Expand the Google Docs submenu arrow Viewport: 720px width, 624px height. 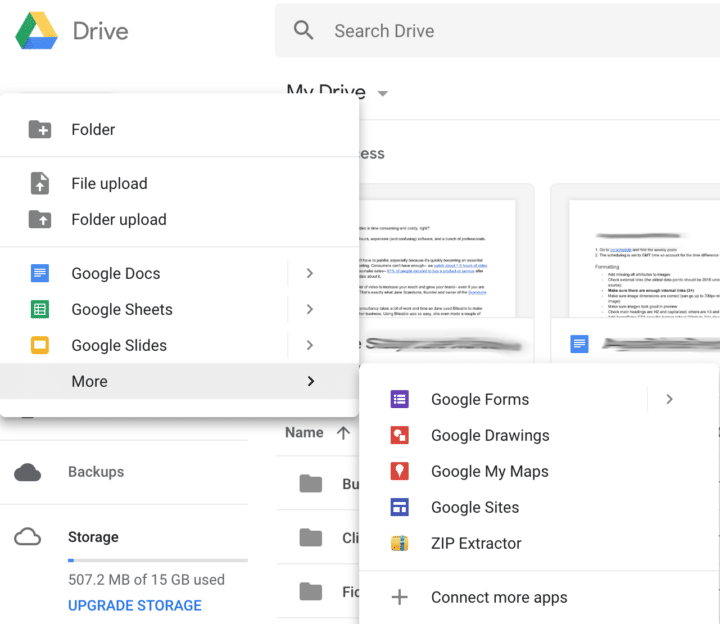[x=310, y=273]
